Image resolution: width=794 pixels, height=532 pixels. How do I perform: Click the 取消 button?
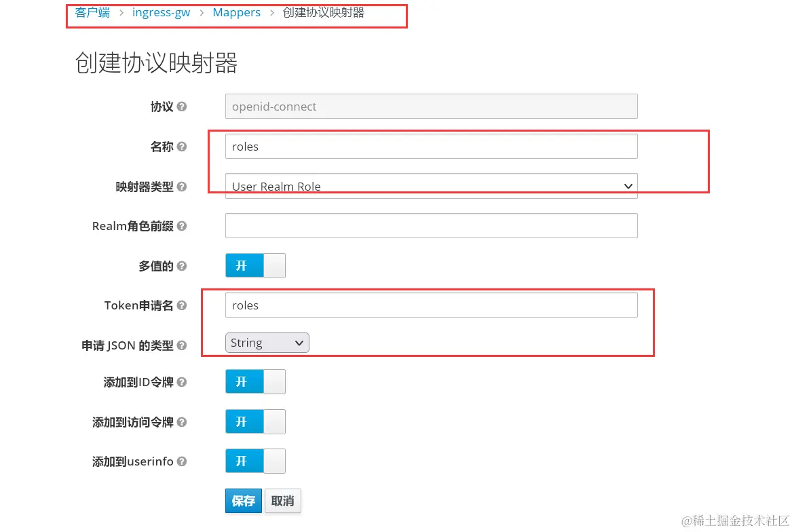[x=282, y=501]
